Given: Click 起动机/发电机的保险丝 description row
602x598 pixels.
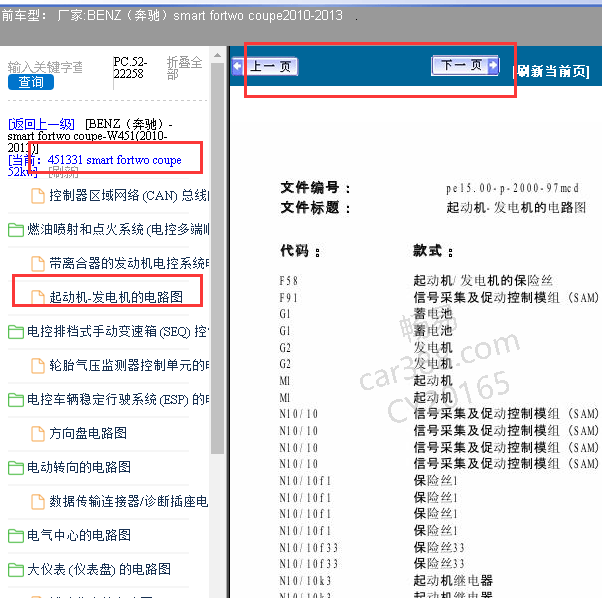Looking at the screenshot, I should [x=483, y=281].
